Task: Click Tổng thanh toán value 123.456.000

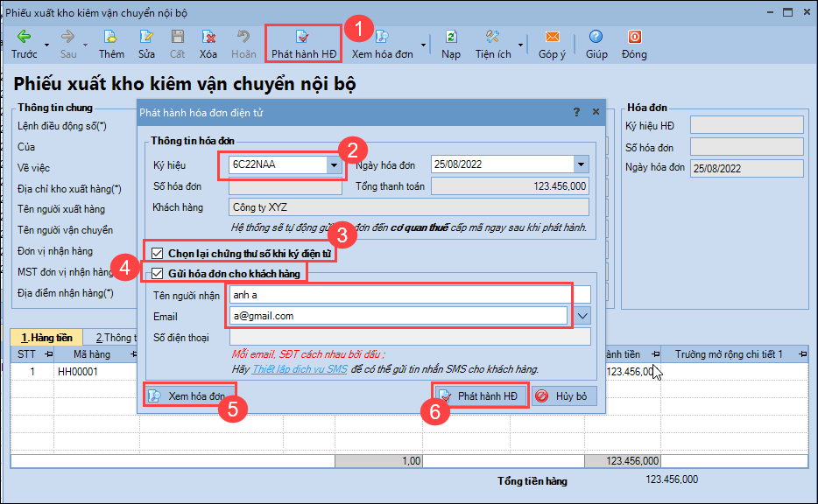Action: coord(510,186)
